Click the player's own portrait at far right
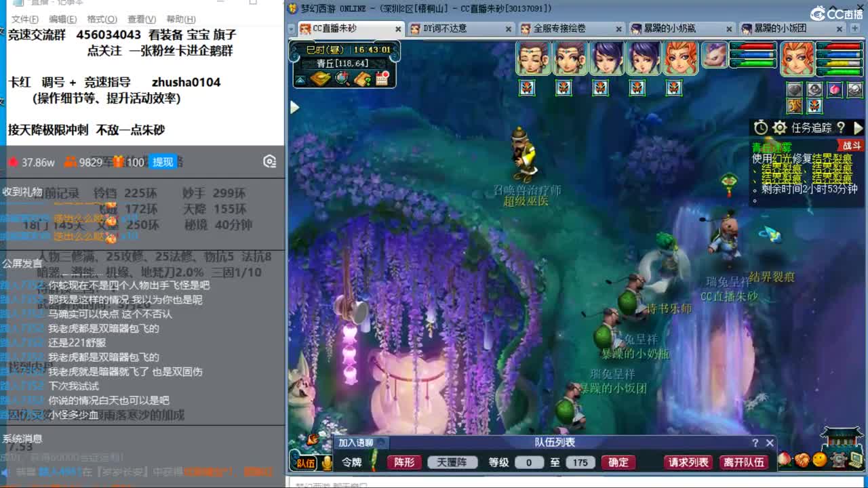Image resolution: width=868 pixels, height=488 pixels. click(x=797, y=58)
